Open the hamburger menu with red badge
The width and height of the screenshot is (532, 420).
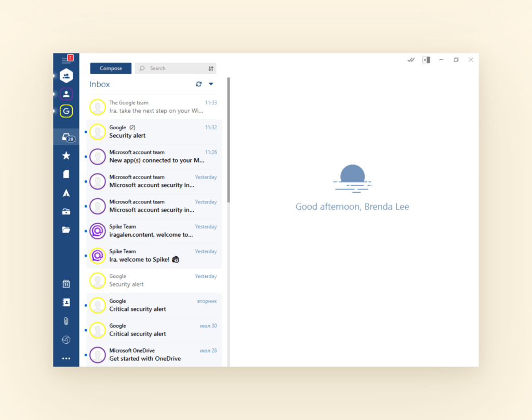point(66,59)
